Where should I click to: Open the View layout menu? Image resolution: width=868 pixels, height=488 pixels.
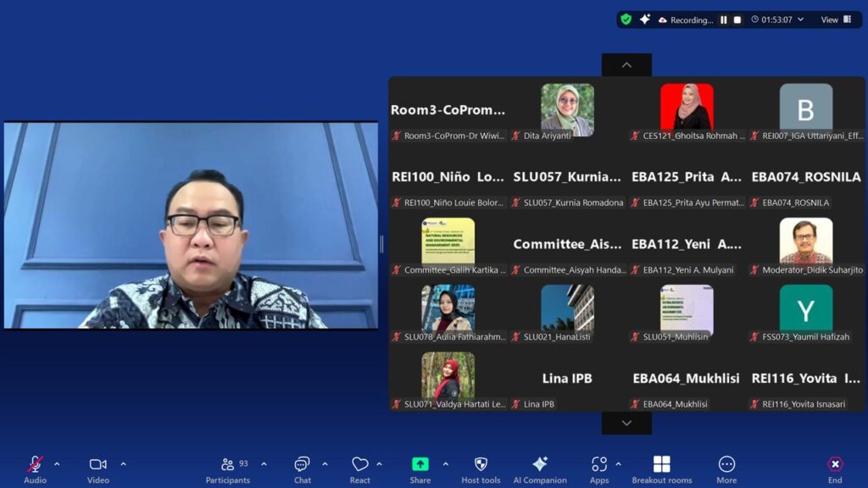pyautogui.click(x=836, y=19)
